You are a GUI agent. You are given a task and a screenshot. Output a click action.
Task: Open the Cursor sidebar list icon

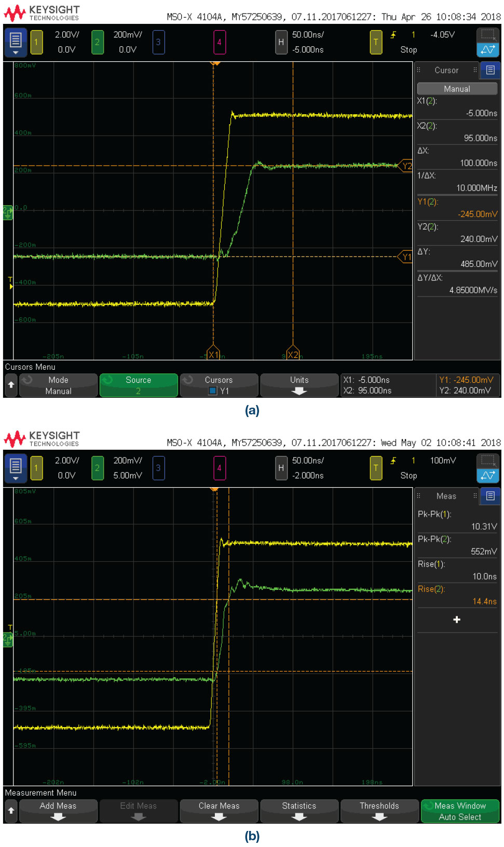[x=490, y=70]
